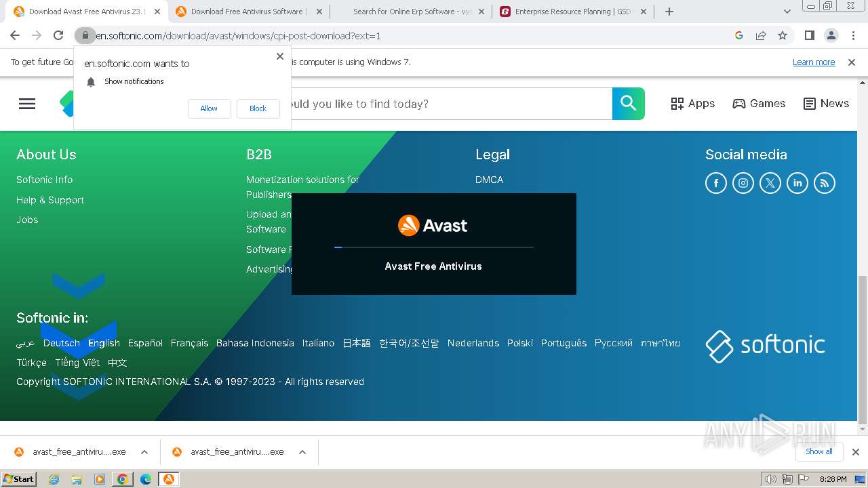Open the Jobs link
This screenshot has width=868, height=488.
[27, 220]
